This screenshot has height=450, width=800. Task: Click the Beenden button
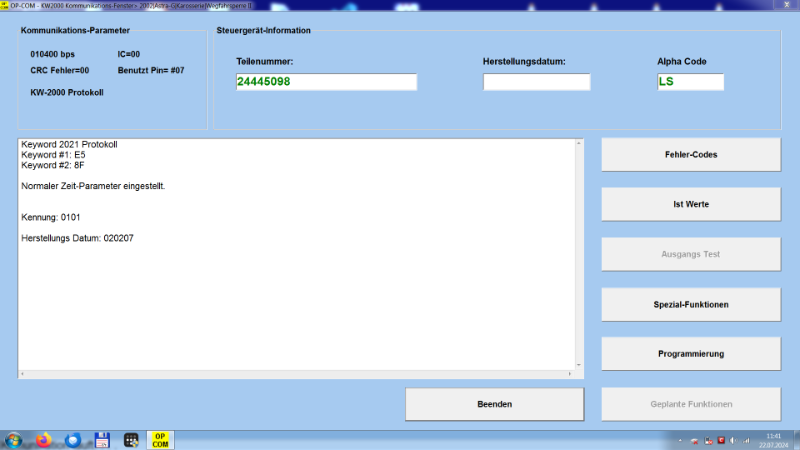[494, 404]
